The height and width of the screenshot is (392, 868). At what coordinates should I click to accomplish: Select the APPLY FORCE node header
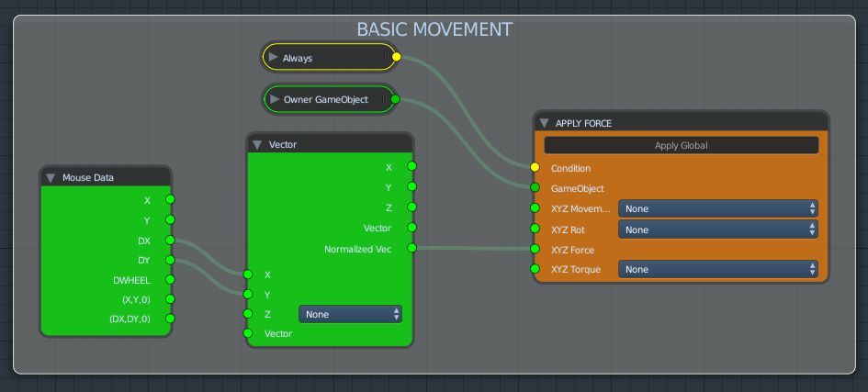[x=681, y=123]
